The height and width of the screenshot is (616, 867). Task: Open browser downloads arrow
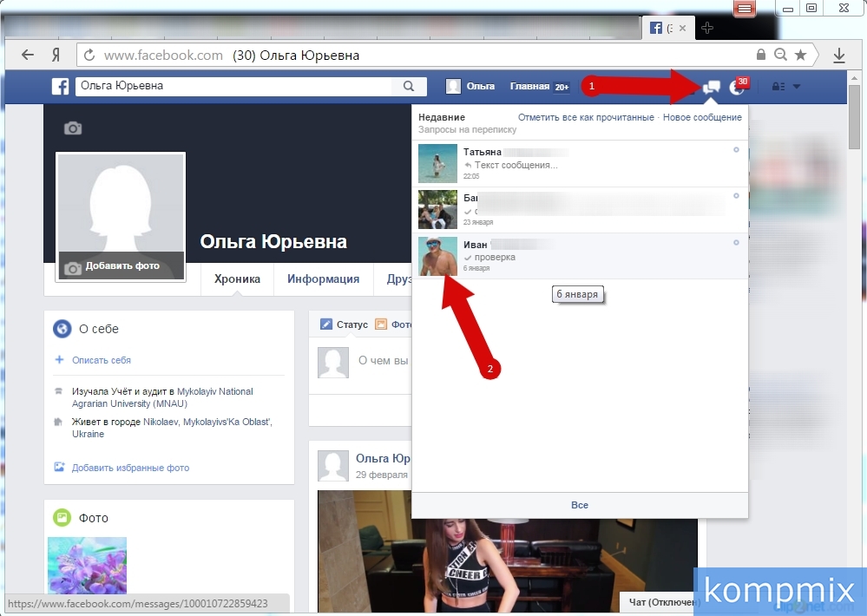tap(839, 55)
